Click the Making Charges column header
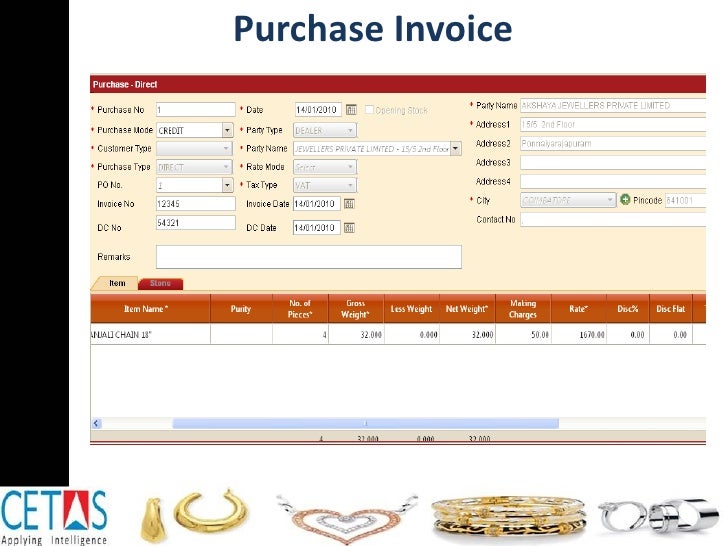The width and height of the screenshot is (728, 546). pyautogui.click(x=523, y=309)
